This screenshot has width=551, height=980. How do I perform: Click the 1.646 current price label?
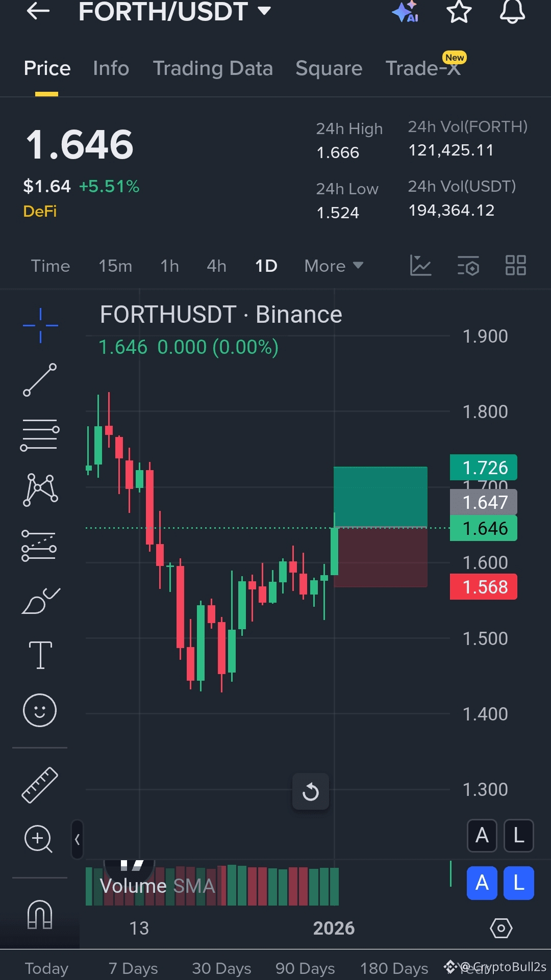484,528
